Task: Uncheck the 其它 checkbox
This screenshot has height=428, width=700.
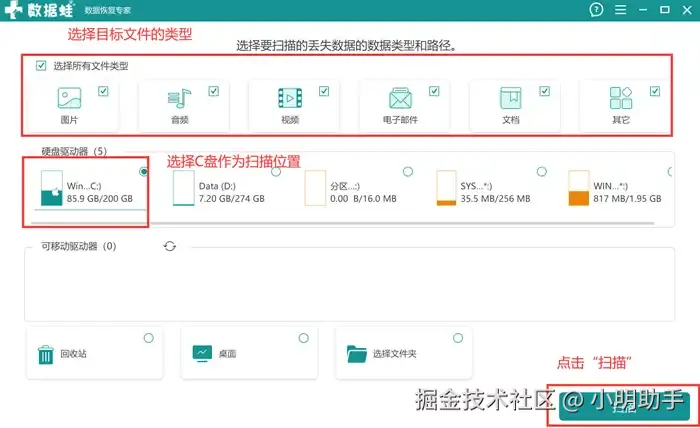Action: tap(655, 91)
